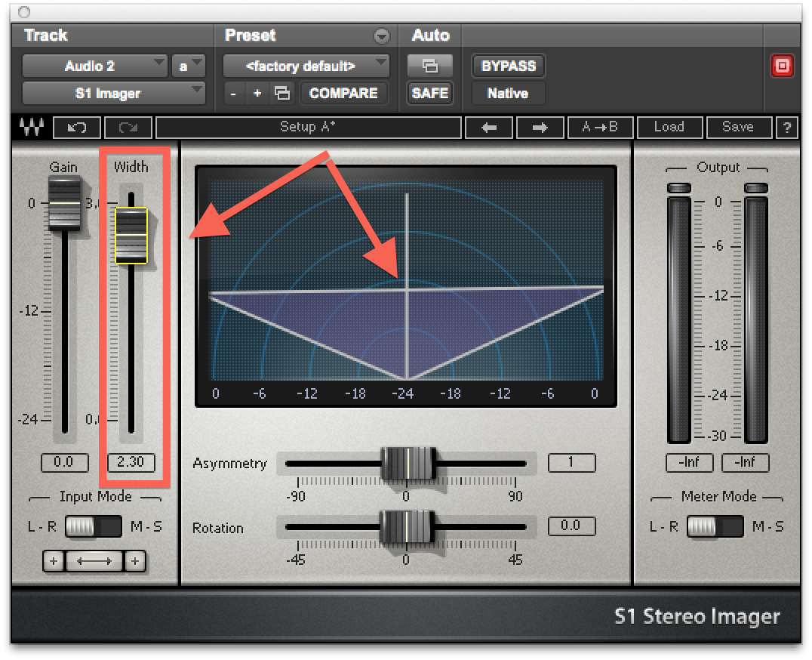This screenshot has height=660, width=812.
Task: Open the S1 Imager plugin selector
Action: [x=113, y=93]
